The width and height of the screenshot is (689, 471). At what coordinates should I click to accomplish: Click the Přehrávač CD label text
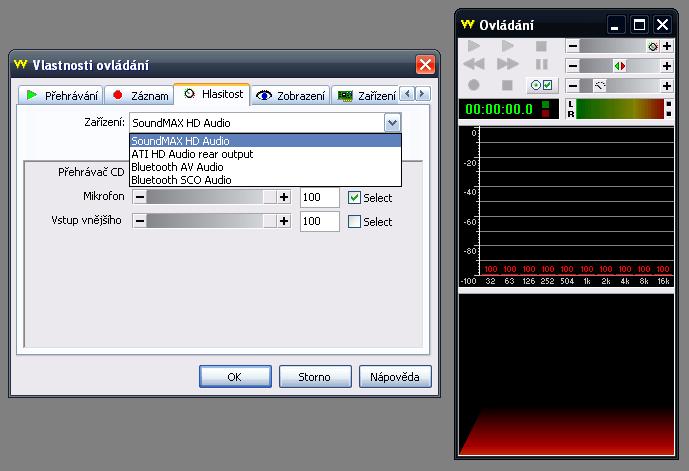click(x=91, y=172)
